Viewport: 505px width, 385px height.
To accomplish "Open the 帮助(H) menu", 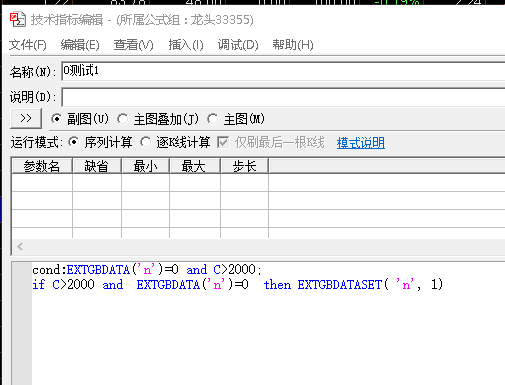I will (293, 45).
